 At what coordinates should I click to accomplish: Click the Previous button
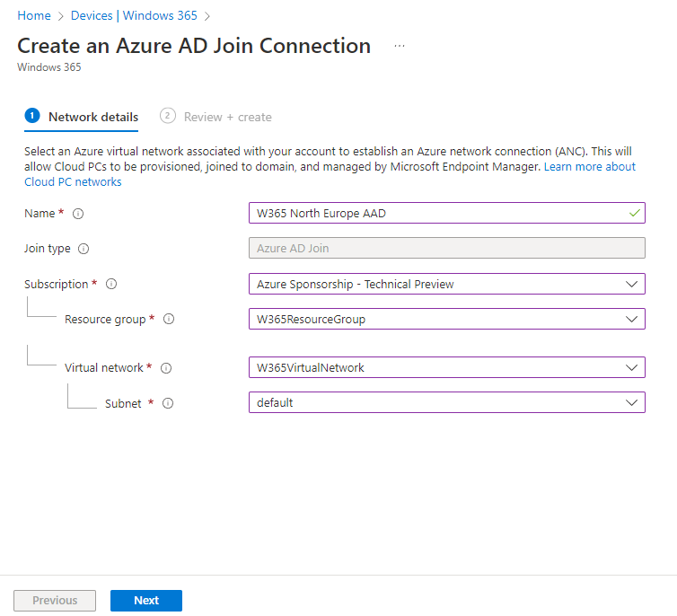tap(55, 601)
